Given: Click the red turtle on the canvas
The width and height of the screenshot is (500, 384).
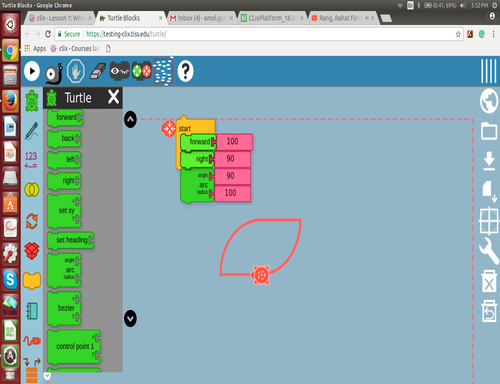Looking at the screenshot, I should 261,275.
